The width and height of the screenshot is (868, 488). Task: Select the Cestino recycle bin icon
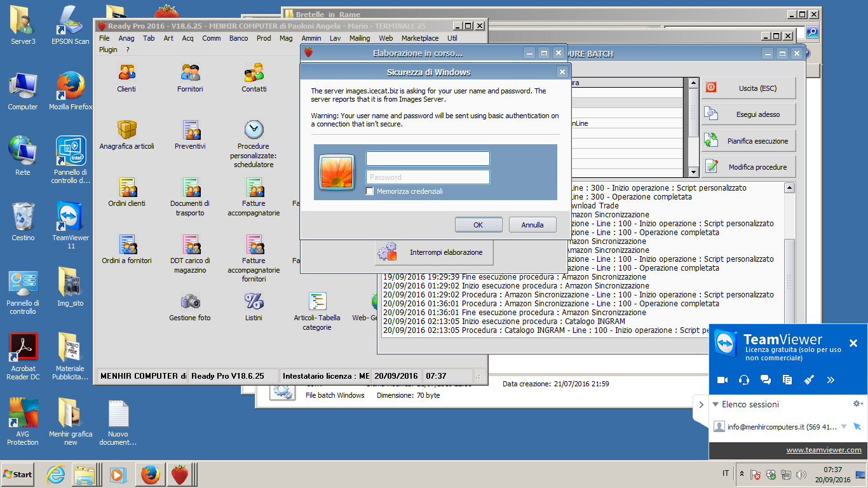[23, 222]
